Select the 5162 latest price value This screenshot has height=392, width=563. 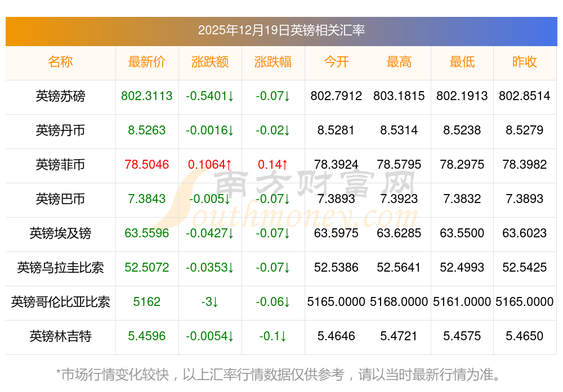point(147,302)
